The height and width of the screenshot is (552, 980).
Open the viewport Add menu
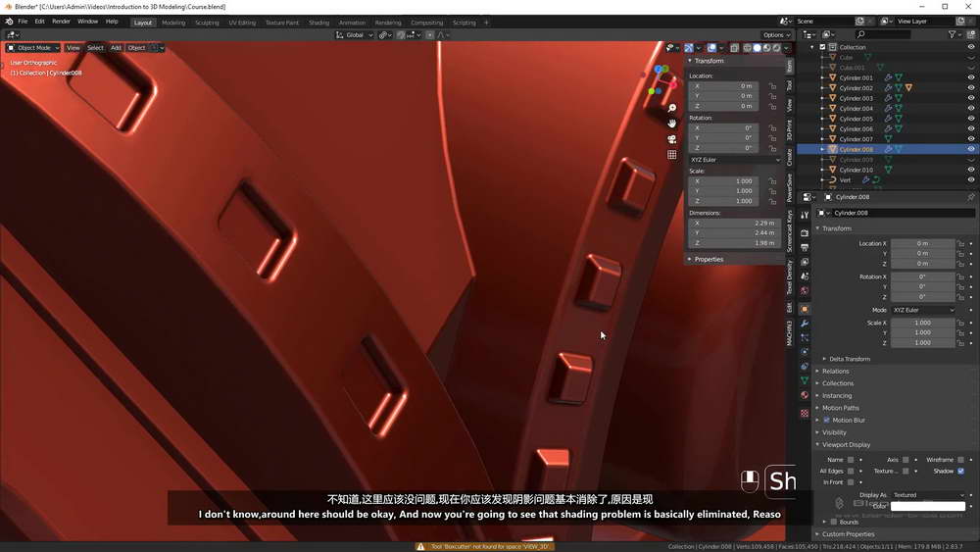pyautogui.click(x=116, y=47)
